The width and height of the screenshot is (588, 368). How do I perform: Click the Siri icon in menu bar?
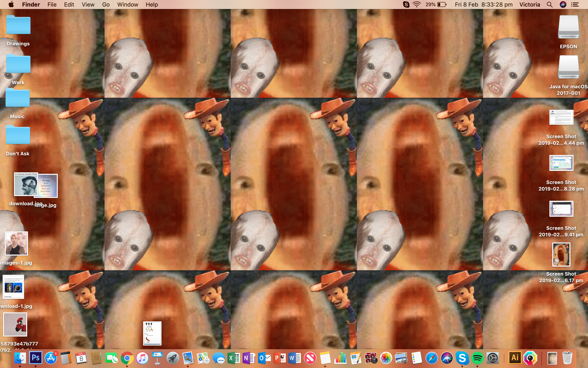coord(563,4)
